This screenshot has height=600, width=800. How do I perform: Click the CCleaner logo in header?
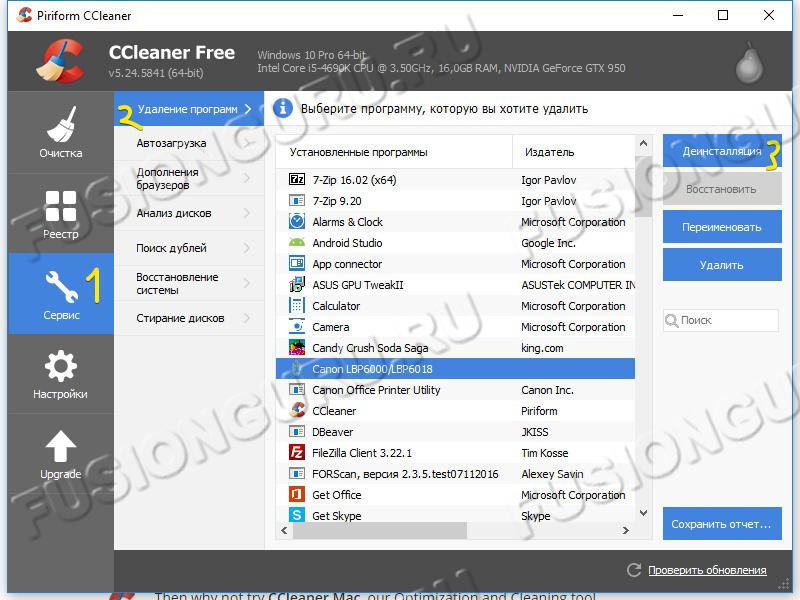(x=61, y=61)
